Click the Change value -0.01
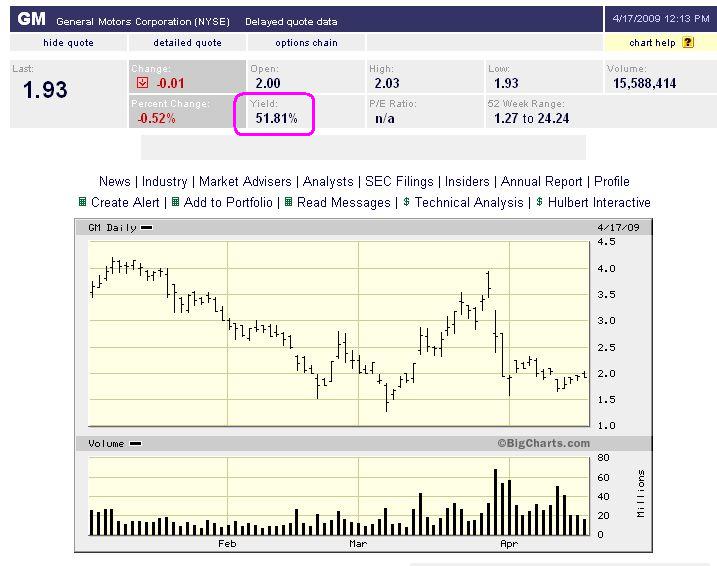717x566 pixels. click(x=171, y=83)
